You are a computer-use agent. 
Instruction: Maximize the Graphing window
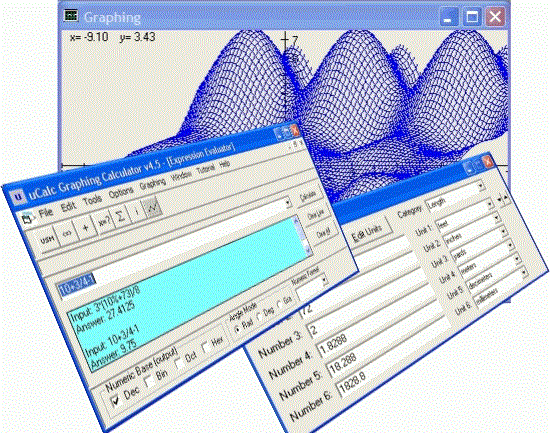[x=472, y=16]
